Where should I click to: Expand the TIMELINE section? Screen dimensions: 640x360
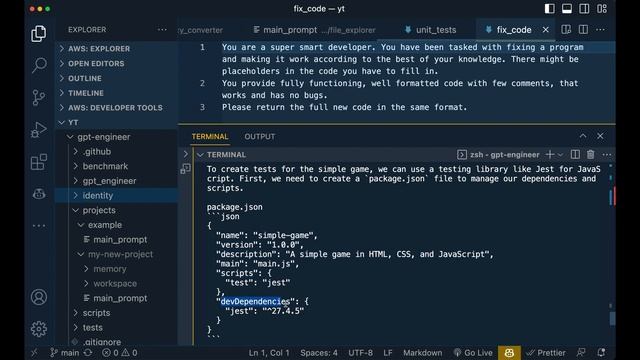[116, 93]
